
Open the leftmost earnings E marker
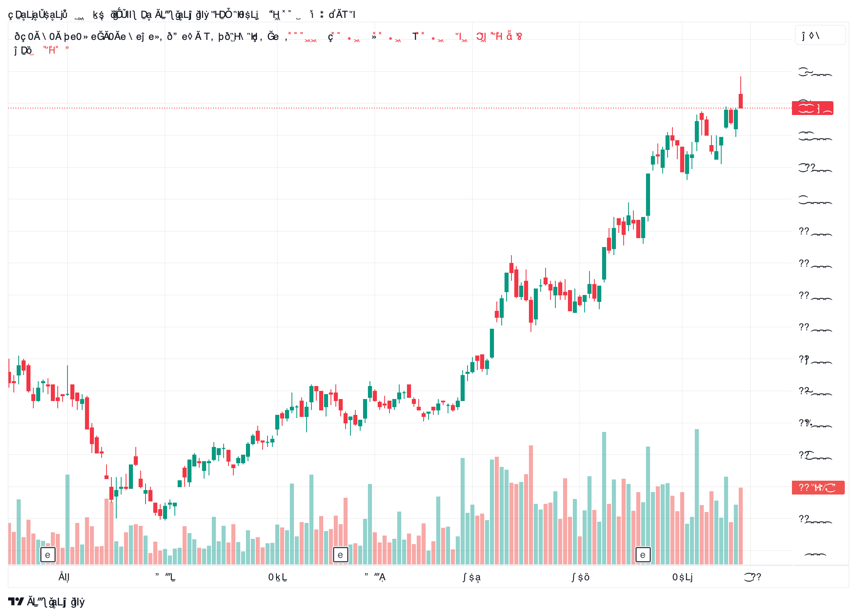tap(48, 555)
